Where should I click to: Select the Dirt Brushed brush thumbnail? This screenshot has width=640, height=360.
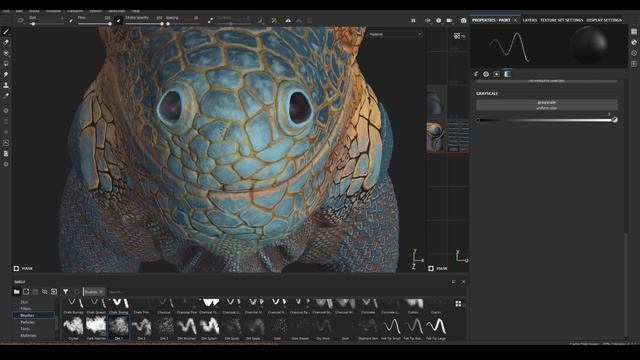pyautogui.click(x=187, y=328)
